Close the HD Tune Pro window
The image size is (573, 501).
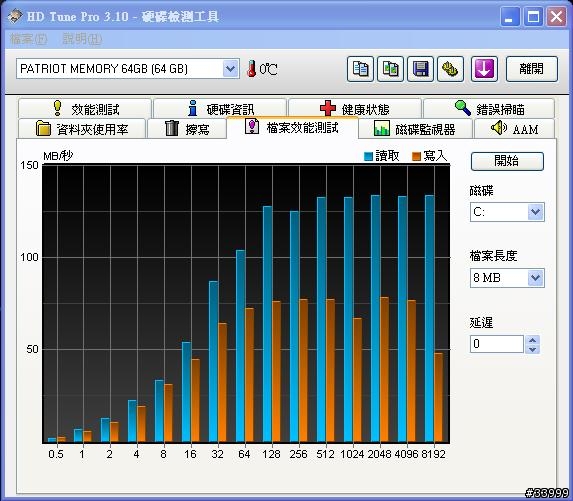[x=557, y=17]
